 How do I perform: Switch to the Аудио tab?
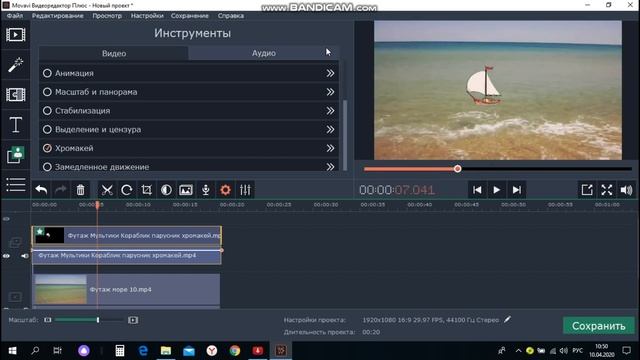click(x=264, y=53)
